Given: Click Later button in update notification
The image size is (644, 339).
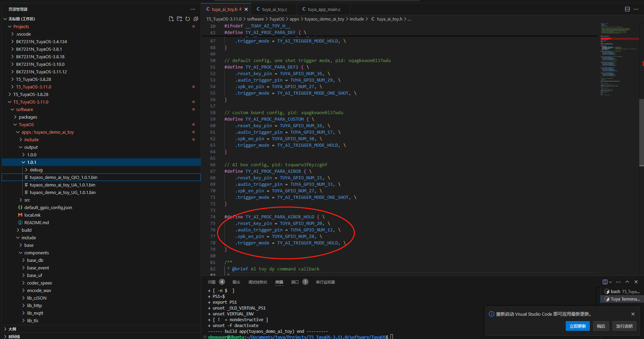Looking at the screenshot, I should (x=601, y=326).
